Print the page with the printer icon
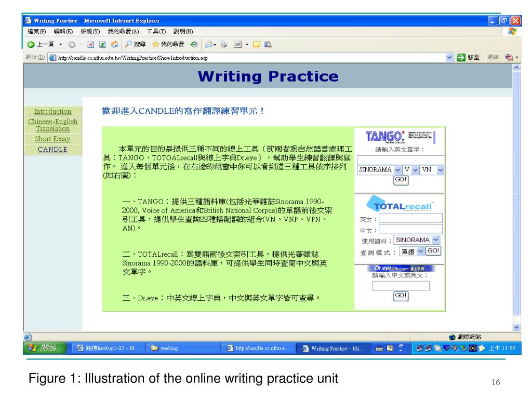Image resolution: width=532 pixels, height=399 pixels. click(224, 45)
